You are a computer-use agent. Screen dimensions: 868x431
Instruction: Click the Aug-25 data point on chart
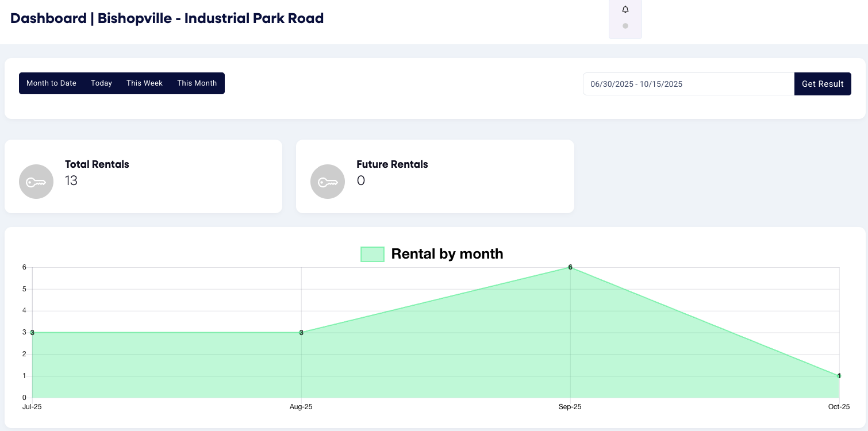[301, 333]
